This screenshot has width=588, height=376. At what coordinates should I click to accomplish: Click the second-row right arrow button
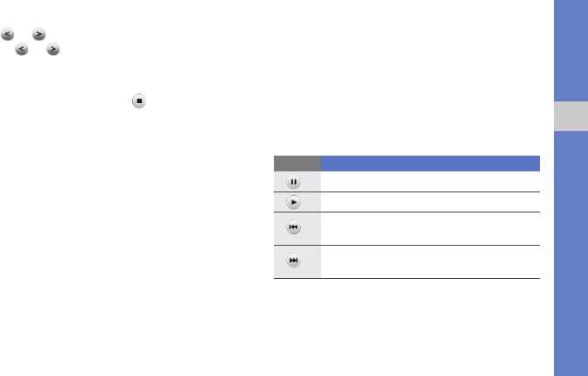pyautogui.click(x=53, y=50)
